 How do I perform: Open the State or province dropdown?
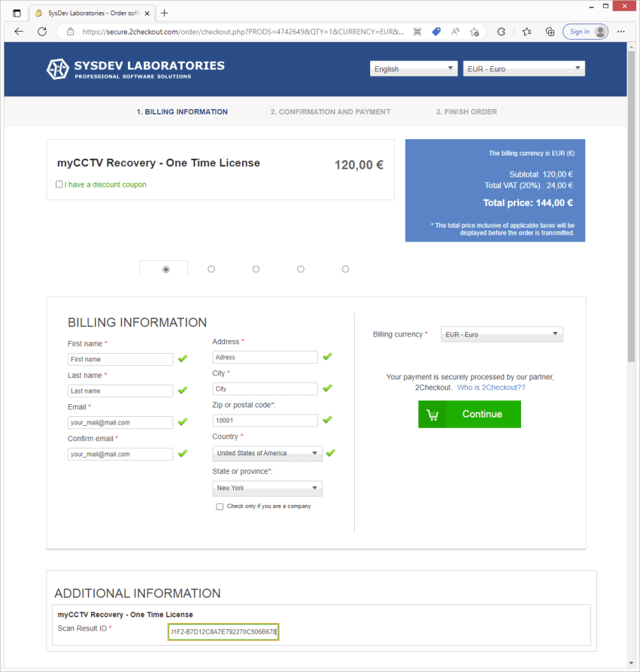pos(267,488)
